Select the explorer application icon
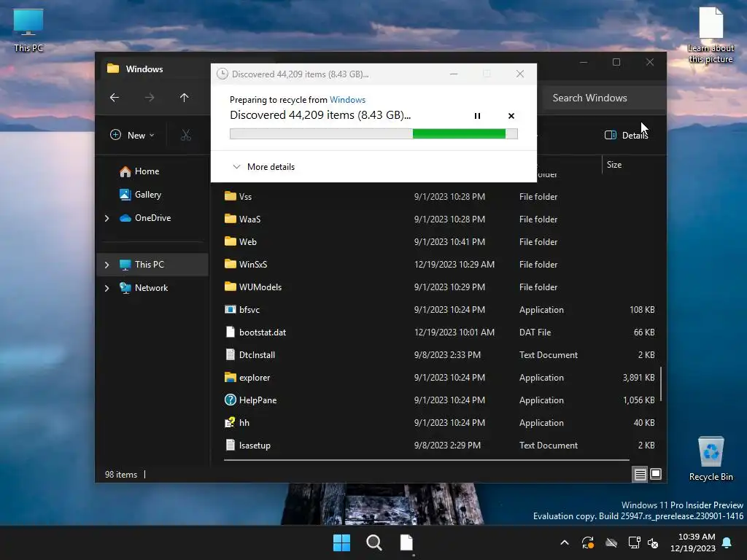The image size is (747, 560). pyautogui.click(x=231, y=377)
